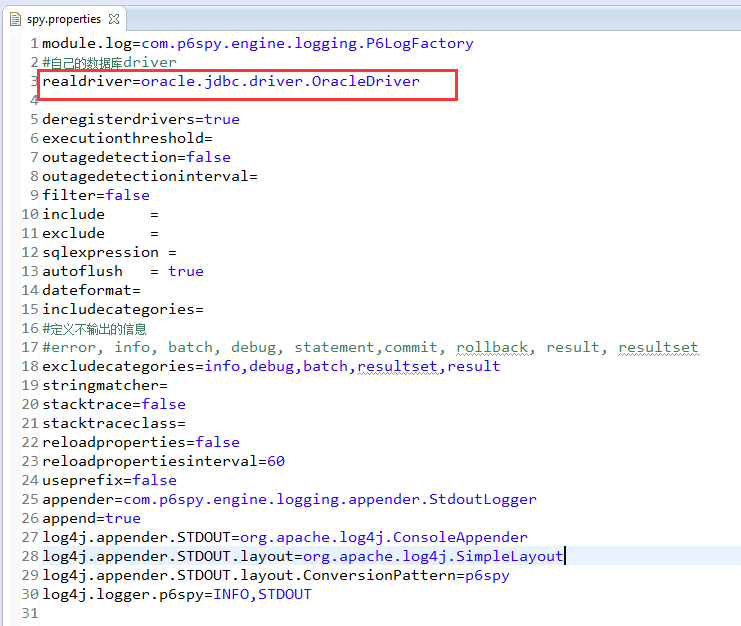The image size is (741, 626).
Task: Click the excludecategories key on line 18
Action: tap(118, 366)
